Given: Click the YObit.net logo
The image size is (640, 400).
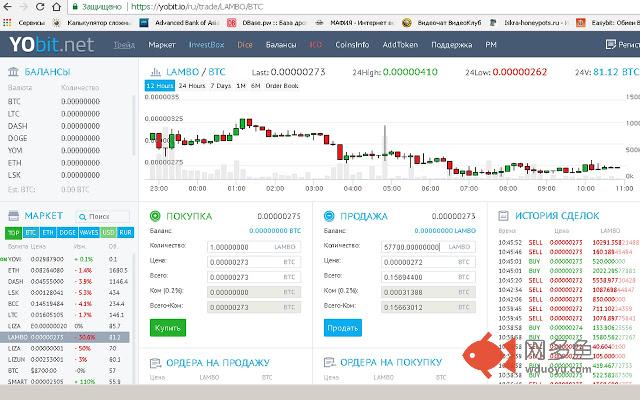Looking at the screenshot, I should pos(52,44).
